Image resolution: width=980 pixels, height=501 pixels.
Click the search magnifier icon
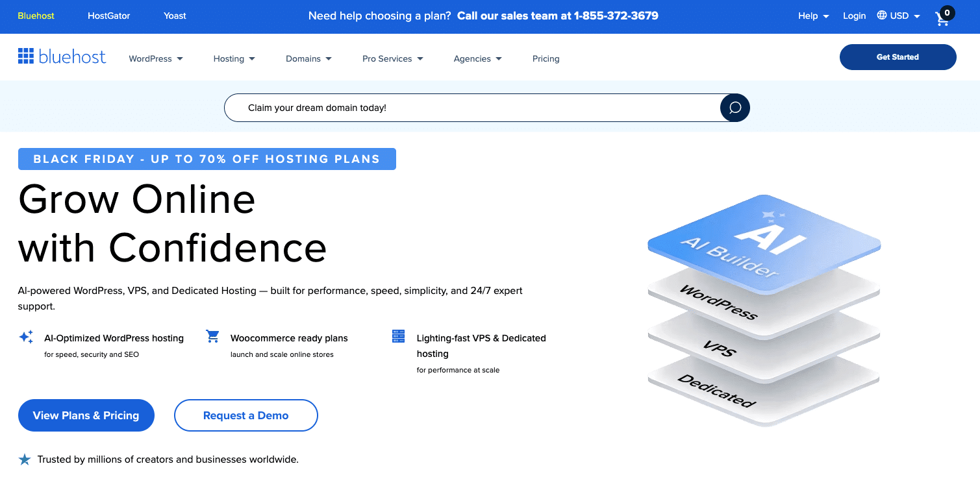point(734,107)
